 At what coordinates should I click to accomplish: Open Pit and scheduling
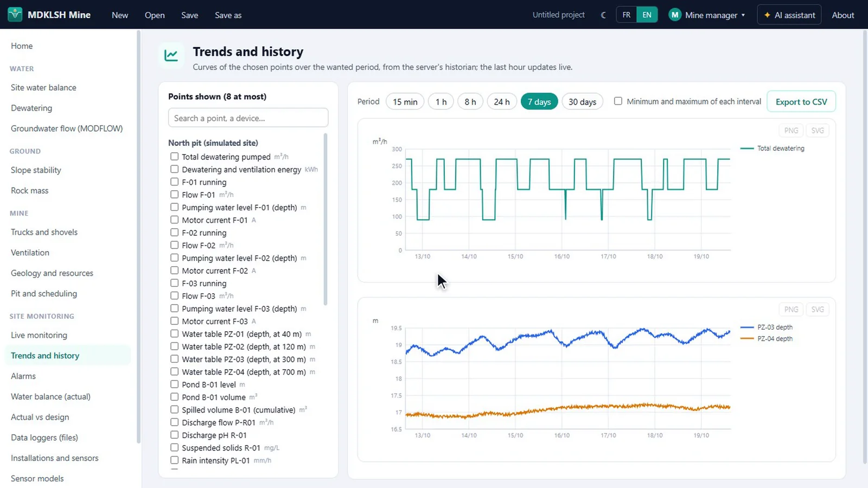(x=44, y=293)
